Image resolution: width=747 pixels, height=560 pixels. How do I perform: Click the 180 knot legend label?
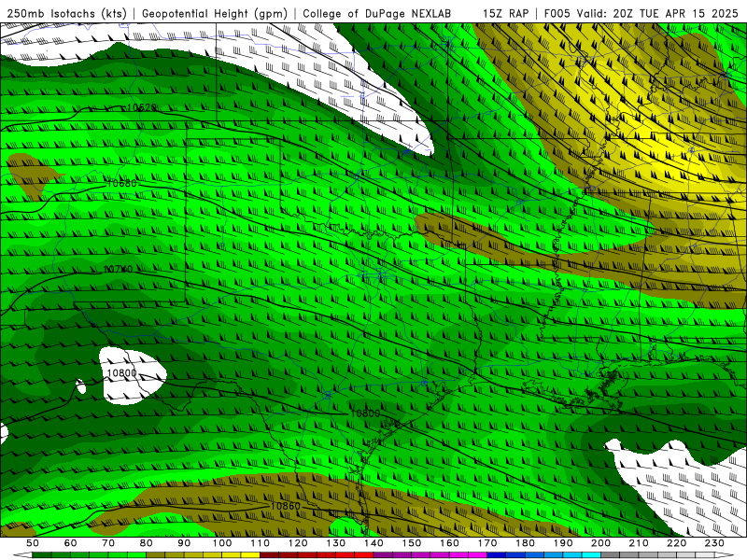click(526, 543)
